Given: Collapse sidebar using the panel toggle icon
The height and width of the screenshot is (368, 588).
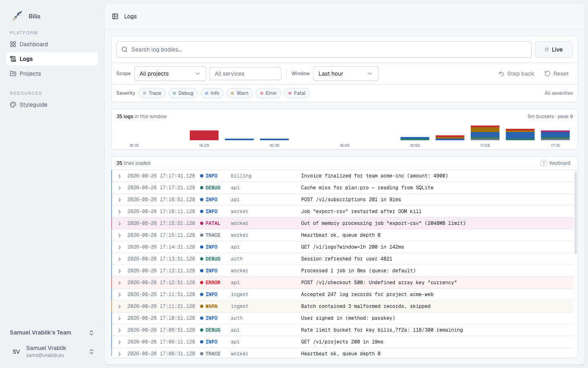Looking at the screenshot, I should [115, 16].
